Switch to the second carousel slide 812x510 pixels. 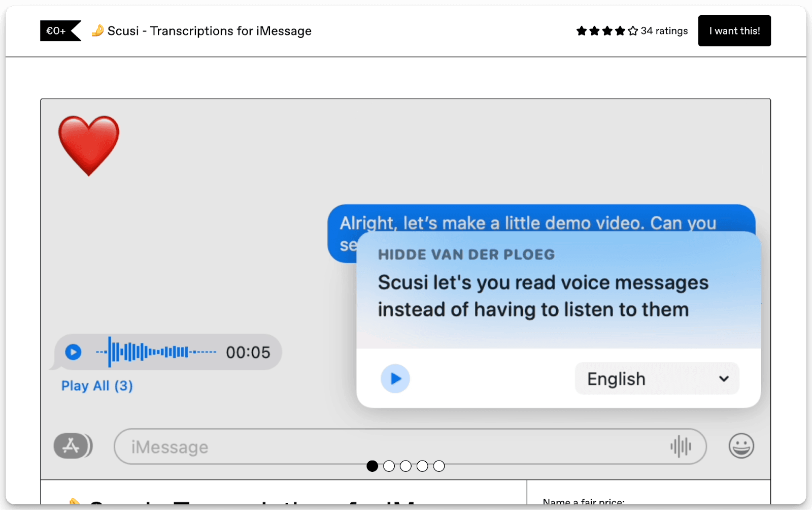(389, 466)
